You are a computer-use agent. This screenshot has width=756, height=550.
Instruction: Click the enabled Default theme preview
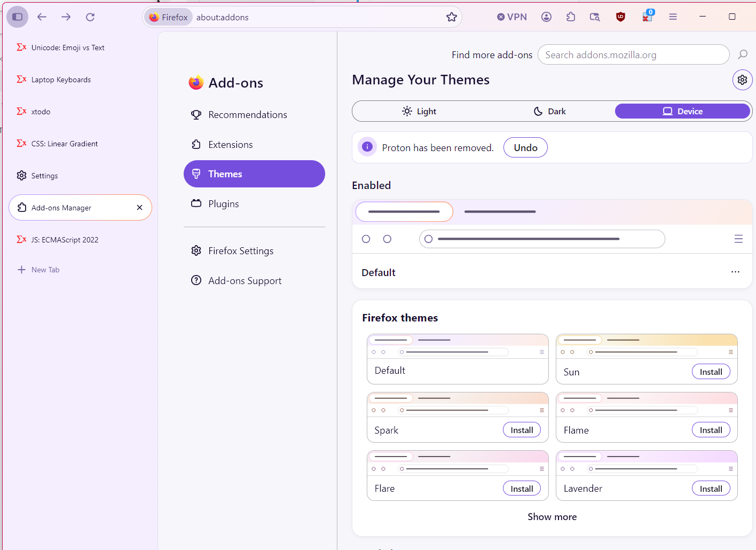(552, 226)
